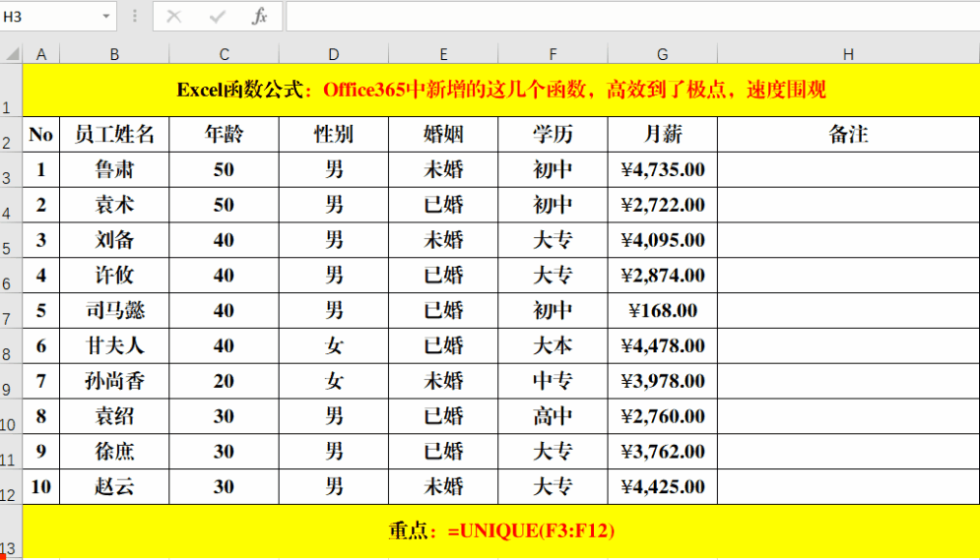980x560 pixels.
Task: Select the name cell '司马懿'
Action: coord(114,310)
